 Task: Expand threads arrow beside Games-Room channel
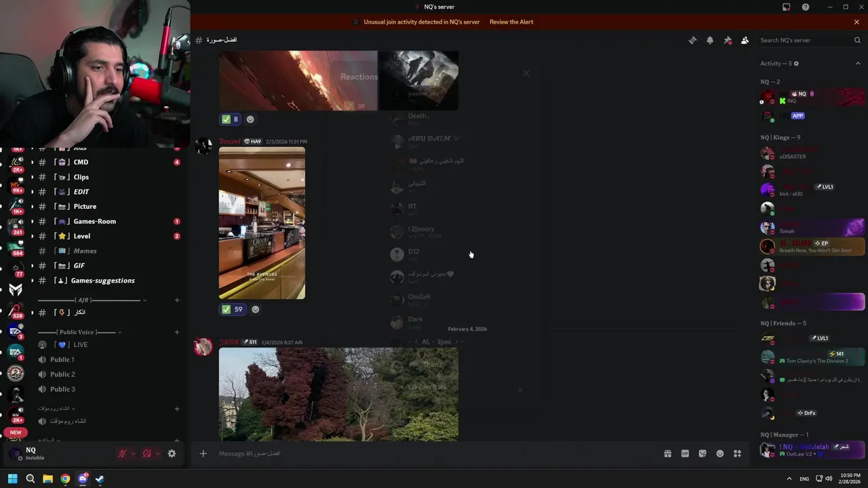[32, 222]
